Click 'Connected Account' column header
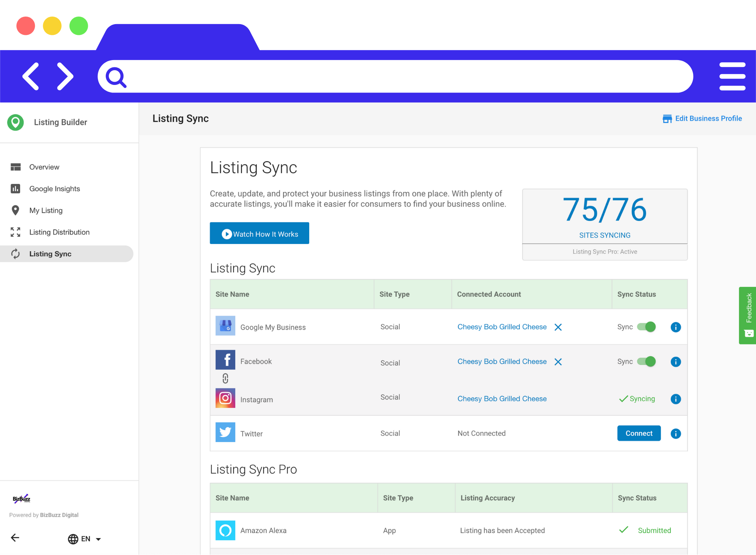756x555 pixels. point(489,294)
